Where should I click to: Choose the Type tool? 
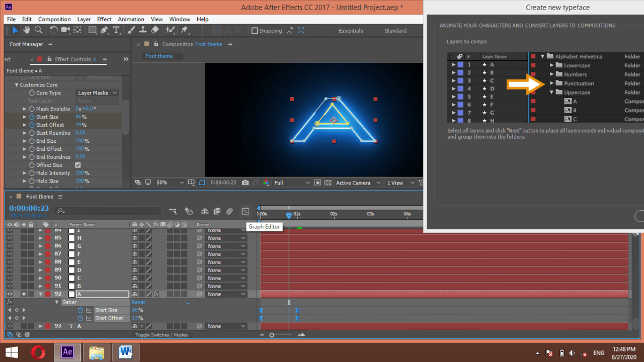point(116,30)
